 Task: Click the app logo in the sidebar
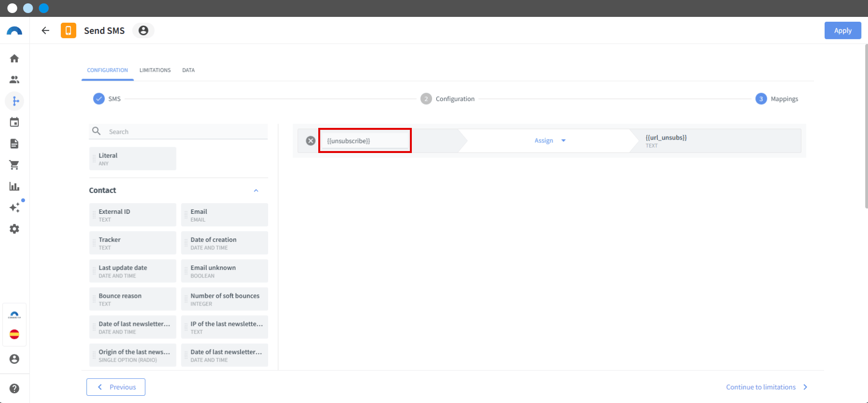pos(14,31)
